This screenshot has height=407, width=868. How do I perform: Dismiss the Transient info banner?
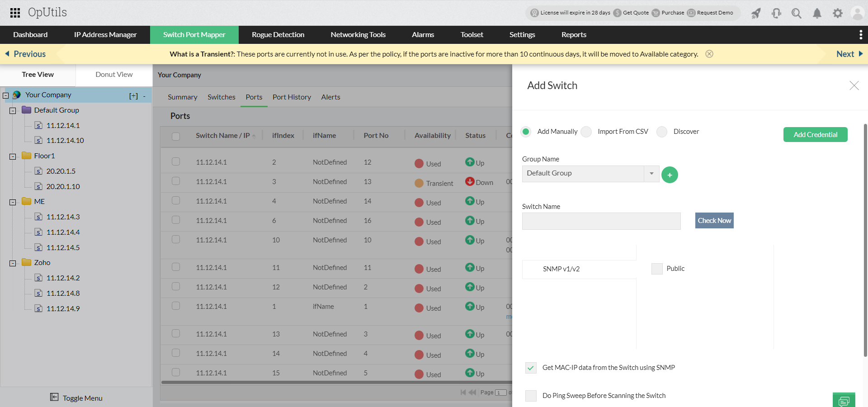click(x=709, y=54)
